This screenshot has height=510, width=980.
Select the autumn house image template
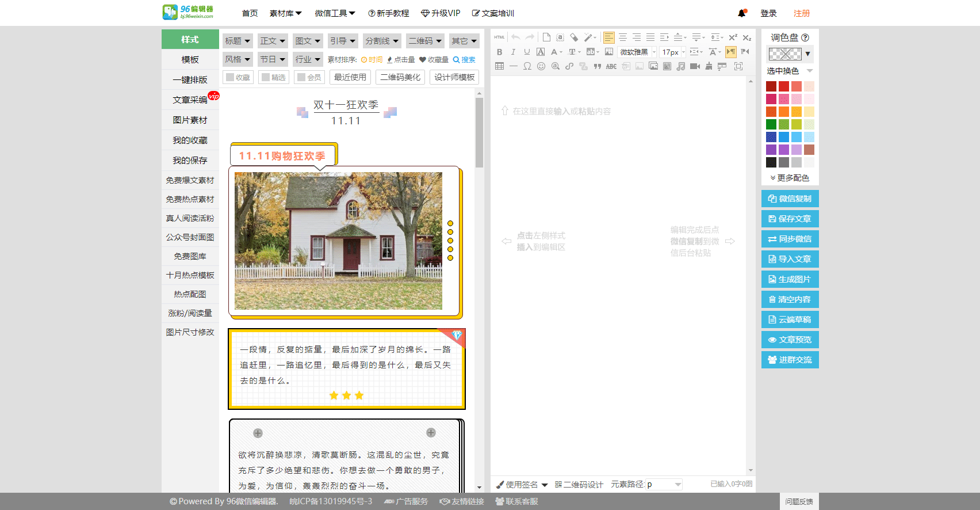(338, 241)
